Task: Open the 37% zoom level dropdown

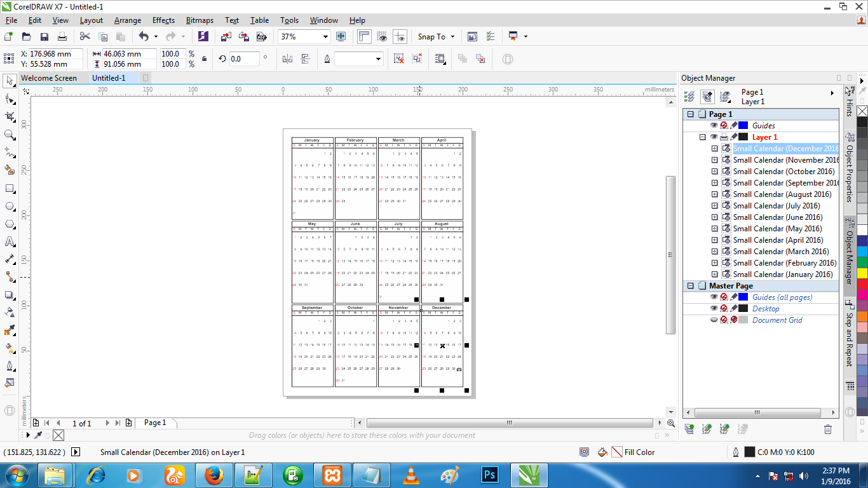Action: (x=326, y=37)
